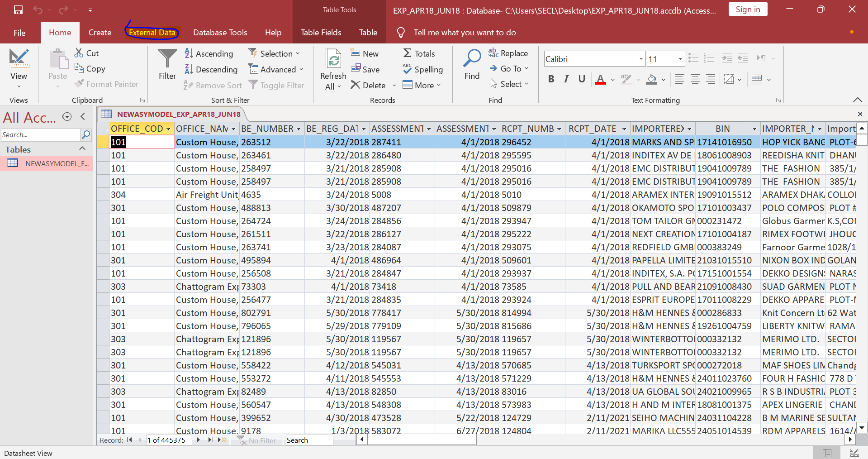Click the Totals sigma button

(x=419, y=53)
